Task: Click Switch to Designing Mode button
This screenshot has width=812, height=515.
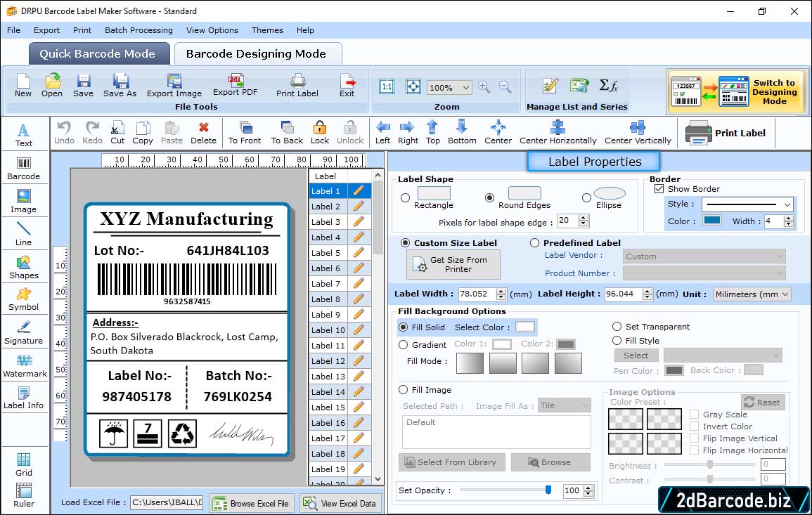Action: [x=737, y=92]
